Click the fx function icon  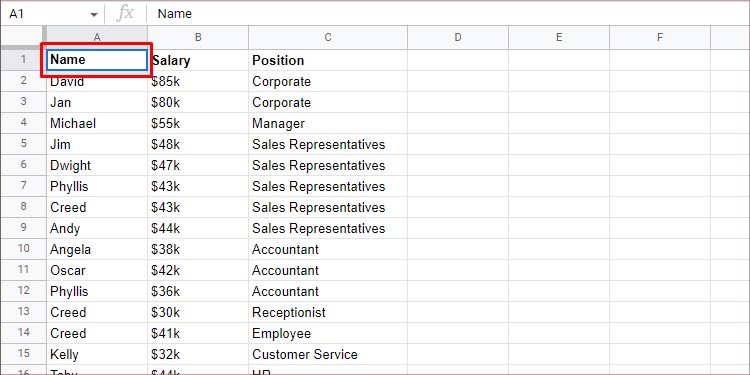point(125,14)
